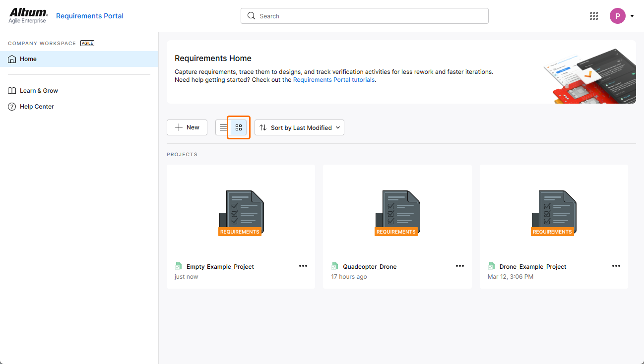The height and width of the screenshot is (364, 644).
Task: Click the New project button
Action: 187,127
